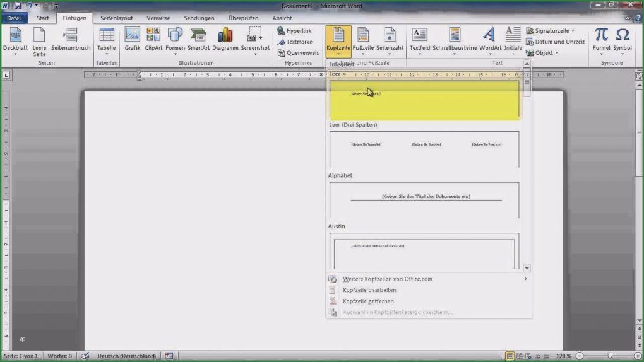This screenshot has height=362, width=644.
Task: Insert a Textfeld text box
Action: [419, 39]
